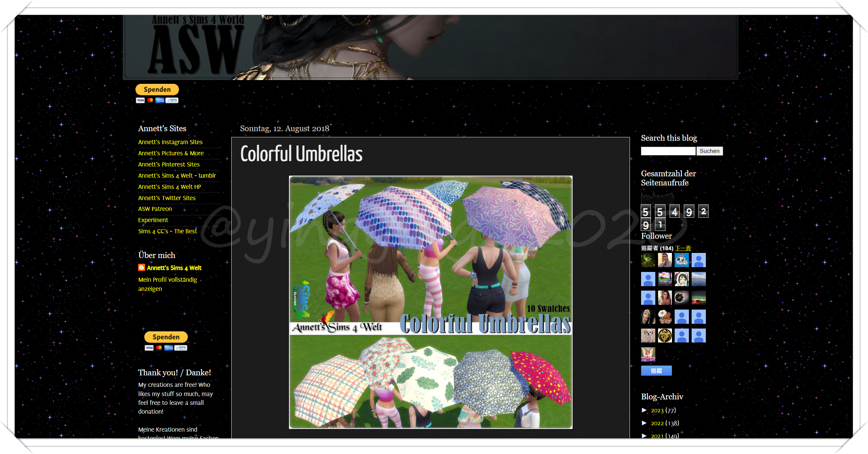Image resolution: width=868 pixels, height=454 pixels.
Task: Expand the 2023 blog archive
Action: pyautogui.click(x=644, y=410)
